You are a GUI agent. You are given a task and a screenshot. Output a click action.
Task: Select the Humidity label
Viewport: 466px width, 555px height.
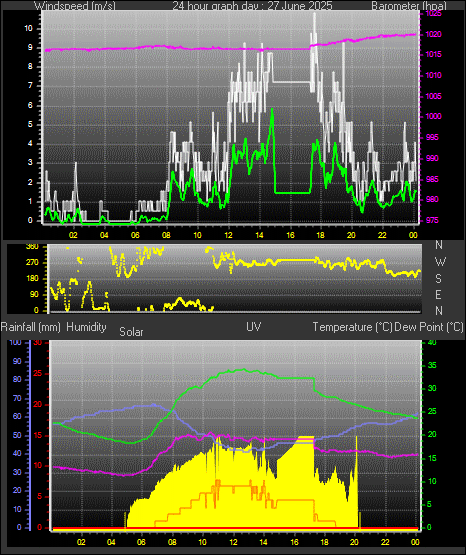click(x=86, y=327)
